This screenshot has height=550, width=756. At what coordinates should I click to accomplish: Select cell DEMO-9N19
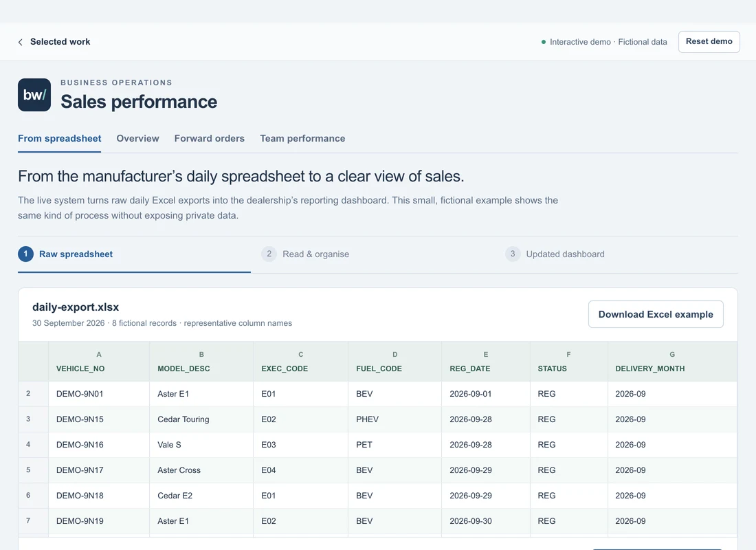[x=99, y=521]
